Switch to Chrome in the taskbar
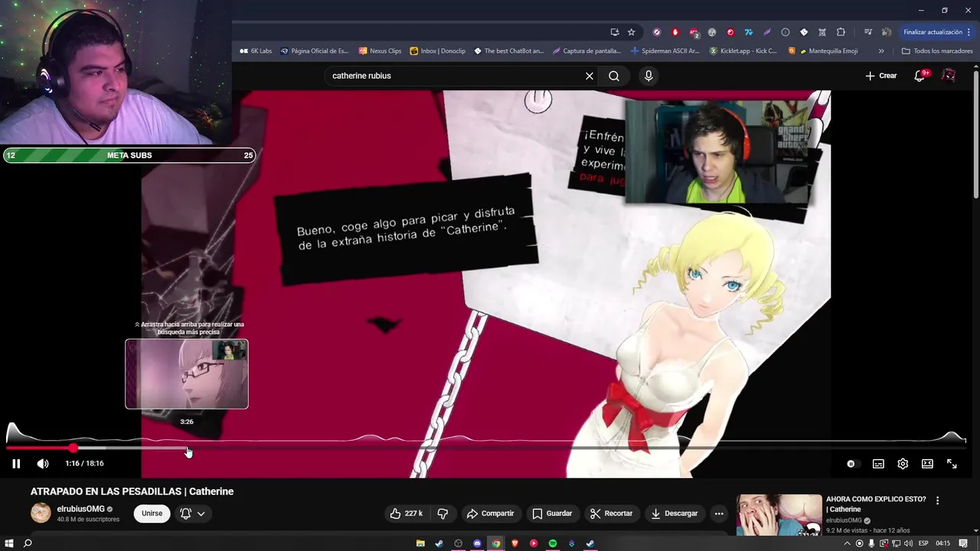The width and height of the screenshot is (980, 551). pyautogui.click(x=496, y=543)
